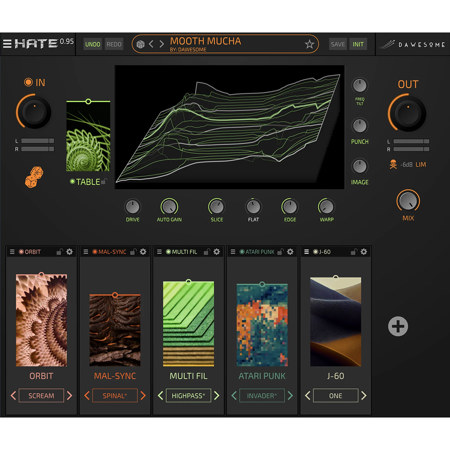The image size is (450, 450).
Task: Open the hamburger main menu beside HATE logo
Action: point(7,44)
